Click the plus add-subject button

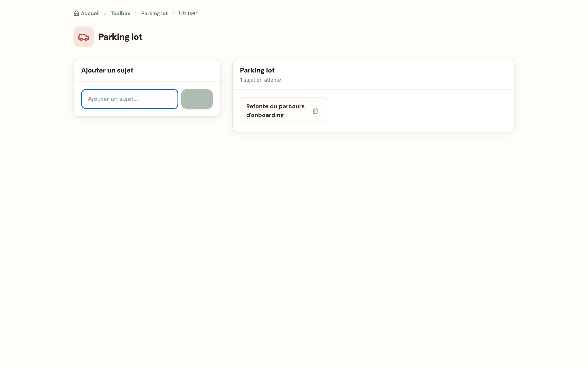197,99
